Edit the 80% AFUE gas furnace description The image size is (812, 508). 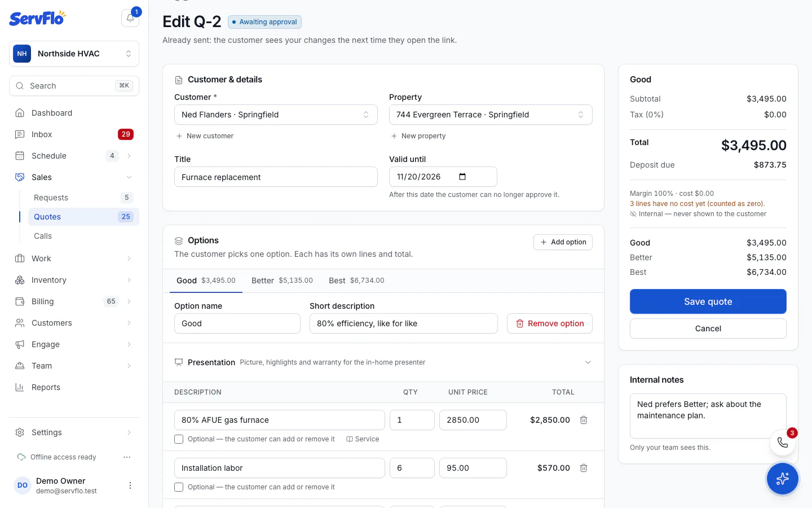[x=280, y=420]
